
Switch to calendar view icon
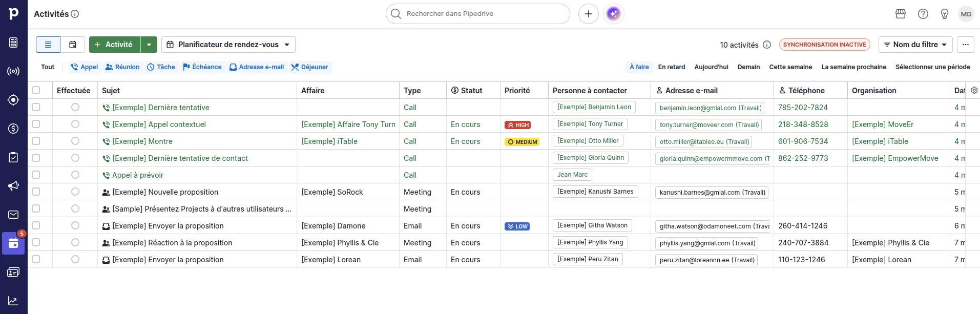pos(73,45)
